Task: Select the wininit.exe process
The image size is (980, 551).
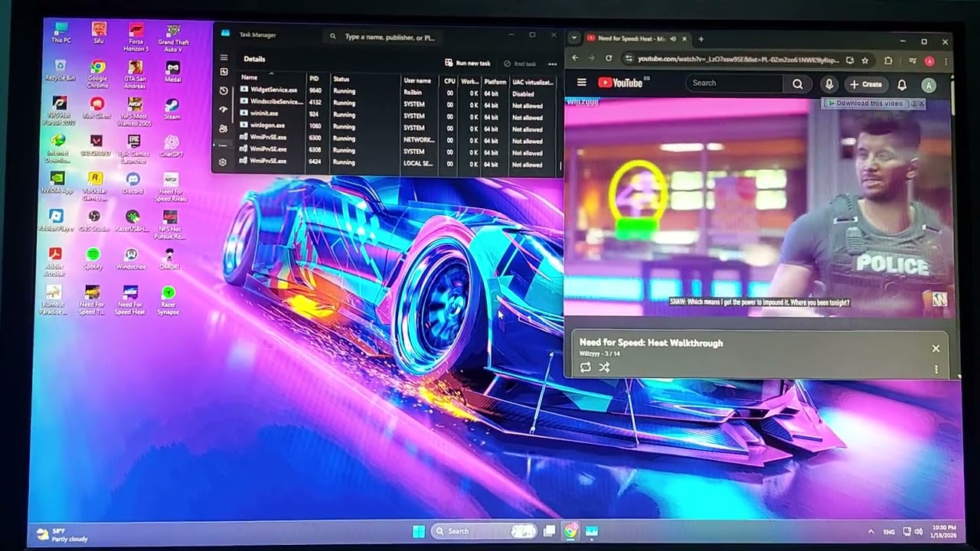Action: [398, 114]
